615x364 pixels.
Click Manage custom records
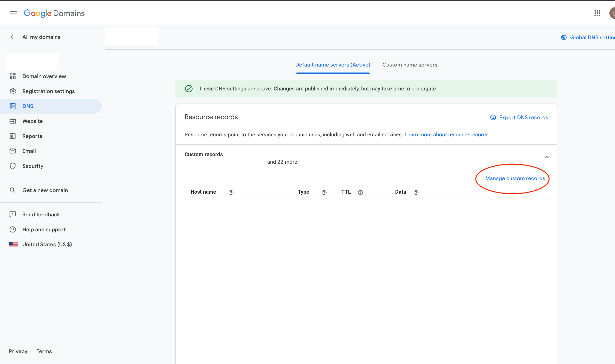point(515,178)
